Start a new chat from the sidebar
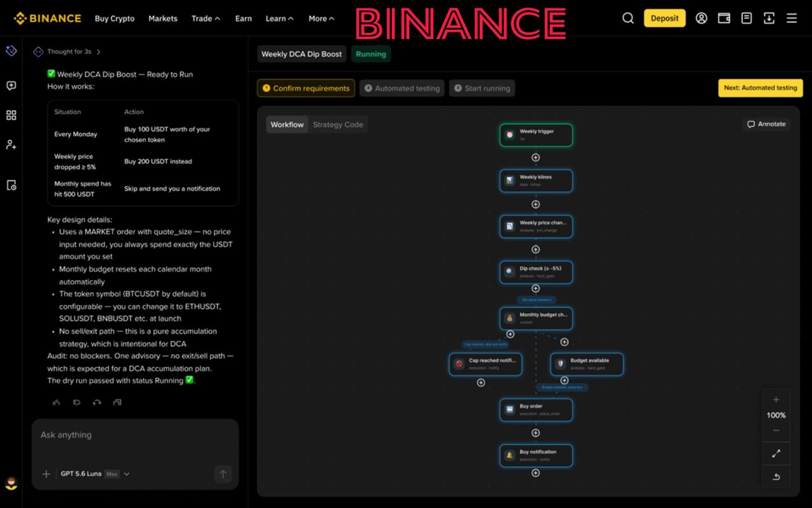The width and height of the screenshot is (812, 508). click(x=11, y=86)
